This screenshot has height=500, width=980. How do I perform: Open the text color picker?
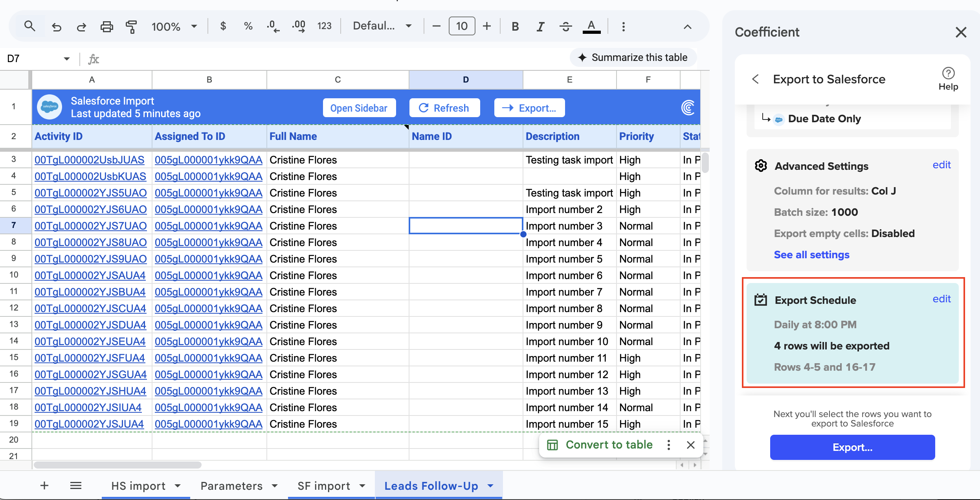click(591, 26)
